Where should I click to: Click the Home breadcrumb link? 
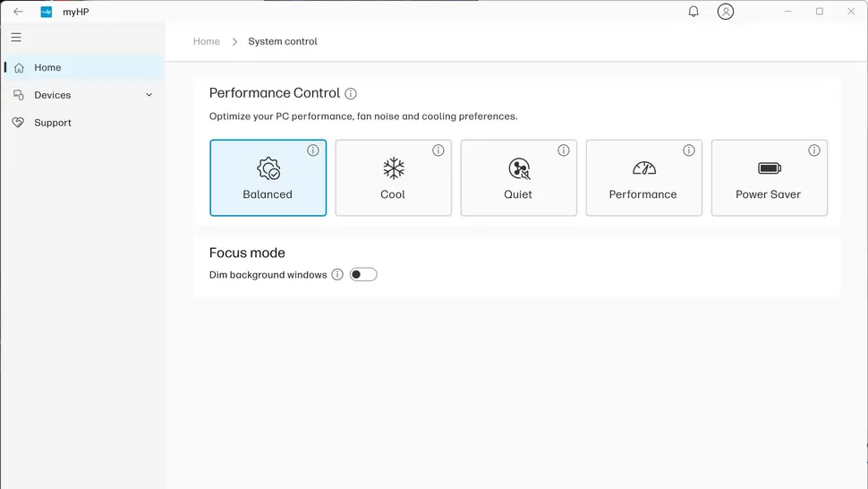pyautogui.click(x=207, y=41)
